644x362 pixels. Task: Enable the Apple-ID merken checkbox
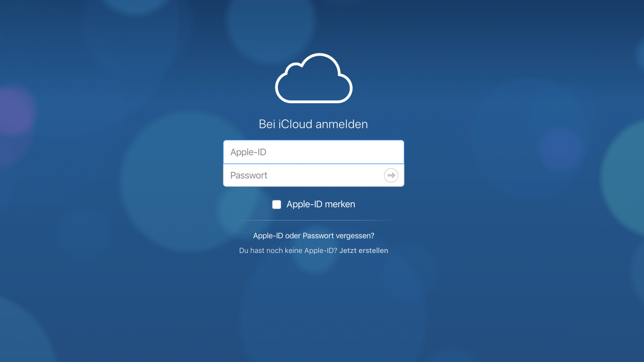(x=276, y=204)
